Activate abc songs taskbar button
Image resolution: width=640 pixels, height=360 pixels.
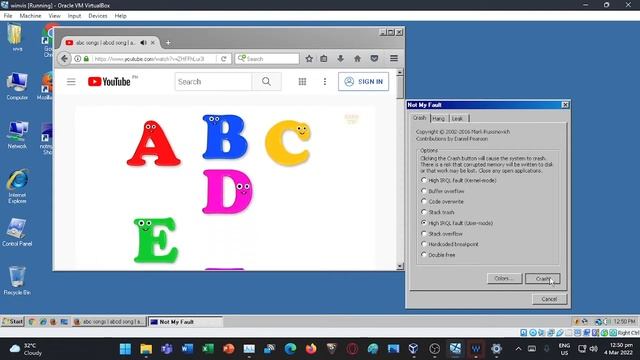[109, 322]
